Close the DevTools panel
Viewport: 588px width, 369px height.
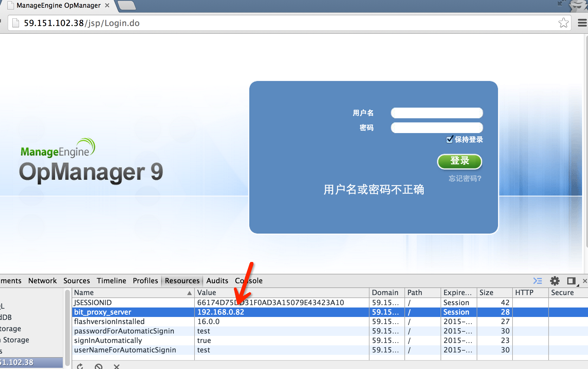[x=585, y=281]
